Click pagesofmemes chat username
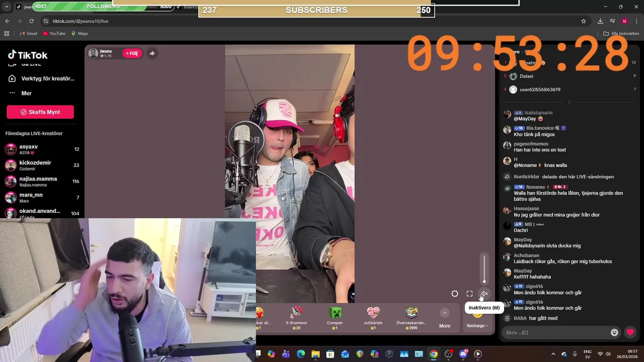Image resolution: width=644 pixels, height=362 pixels. tap(531, 144)
